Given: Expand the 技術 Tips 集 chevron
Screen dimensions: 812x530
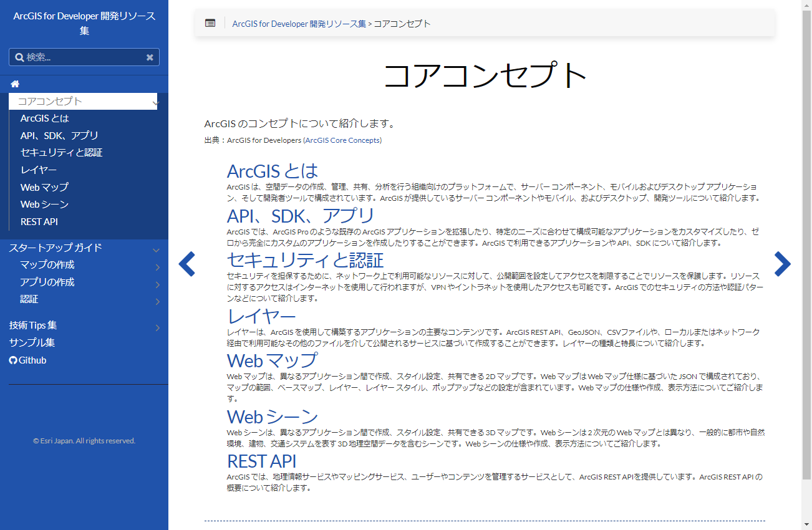Looking at the screenshot, I should 157,328.
